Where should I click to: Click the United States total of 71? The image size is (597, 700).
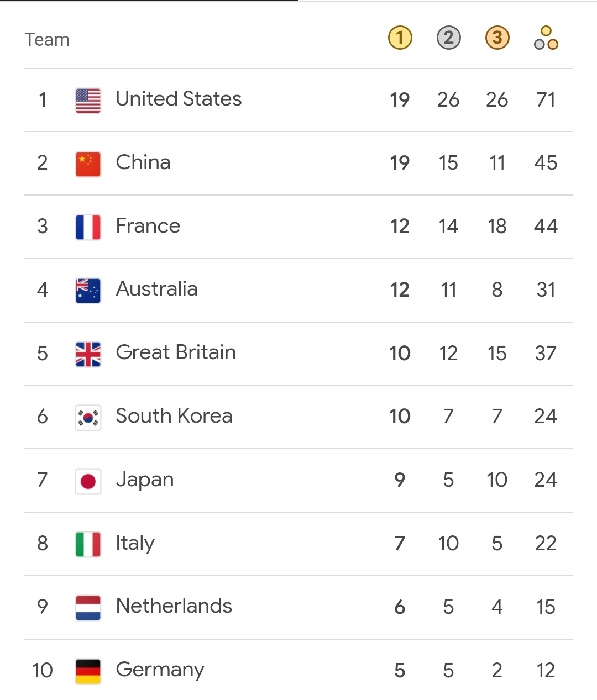click(x=546, y=100)
